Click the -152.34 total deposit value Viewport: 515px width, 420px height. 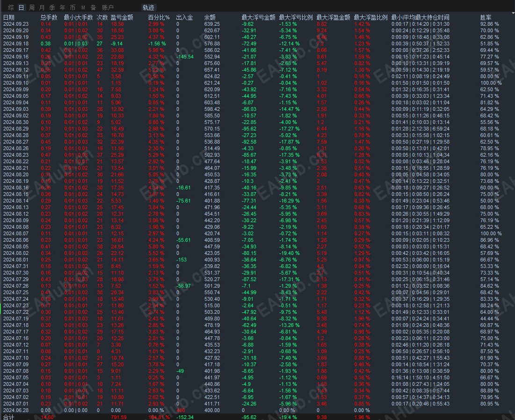point(185,417)
